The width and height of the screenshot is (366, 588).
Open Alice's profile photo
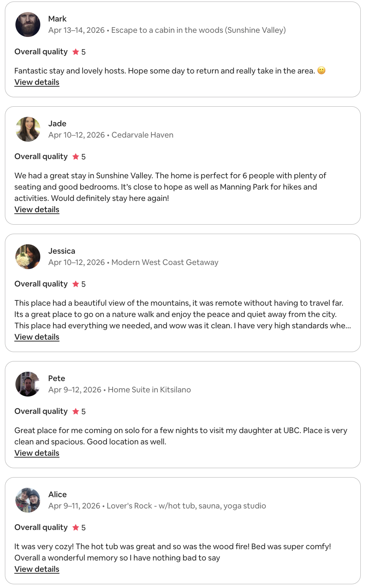point(28,500)
